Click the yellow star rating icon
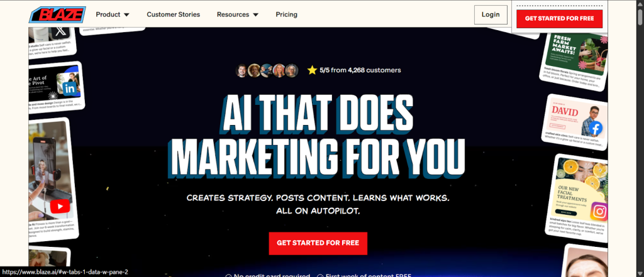This screenshot has height=277, width=644. click(312, 70)
